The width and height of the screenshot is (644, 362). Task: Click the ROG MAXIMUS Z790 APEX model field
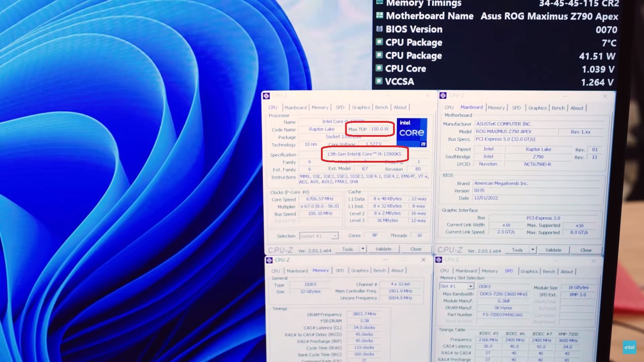pos(516,132)
